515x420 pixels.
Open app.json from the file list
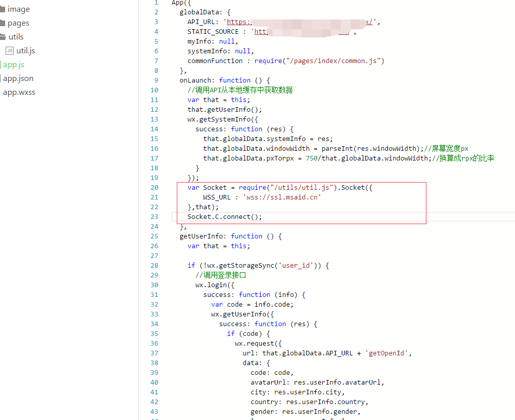pos(18,78)
